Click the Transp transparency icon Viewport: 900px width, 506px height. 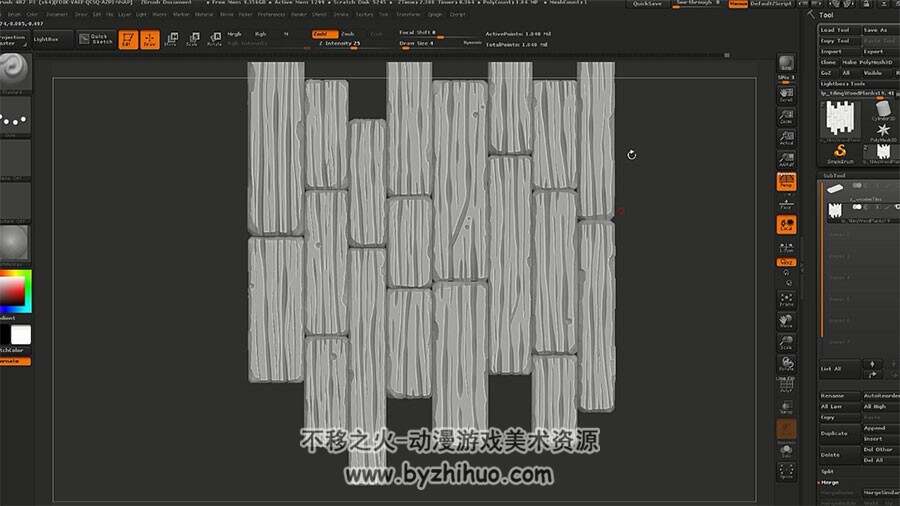click(x=786, y=407)
